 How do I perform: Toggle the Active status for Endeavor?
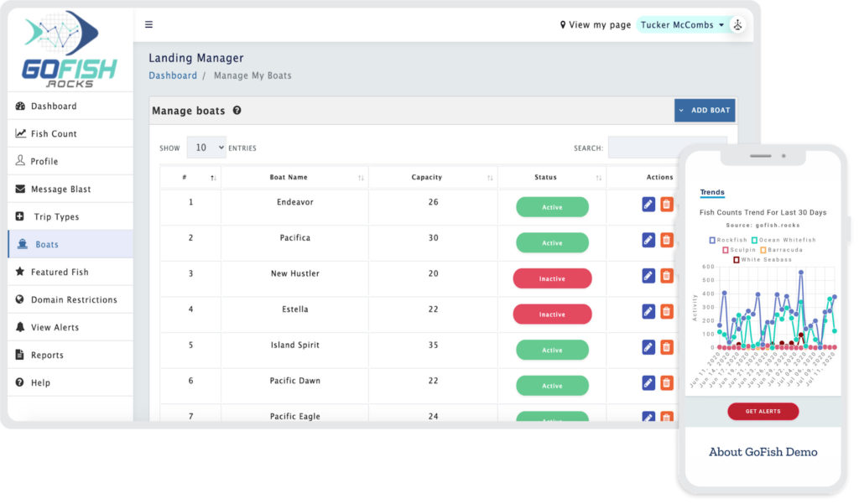tap(552, 207)
